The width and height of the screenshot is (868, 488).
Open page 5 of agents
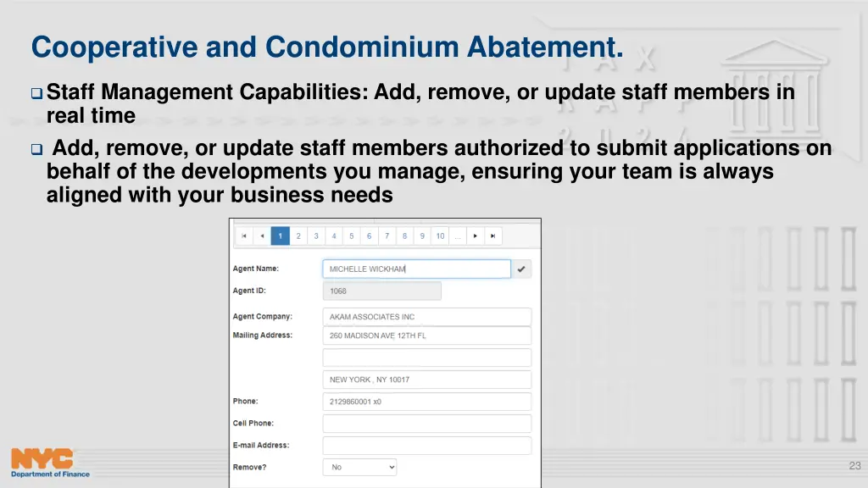pos(351,236)
